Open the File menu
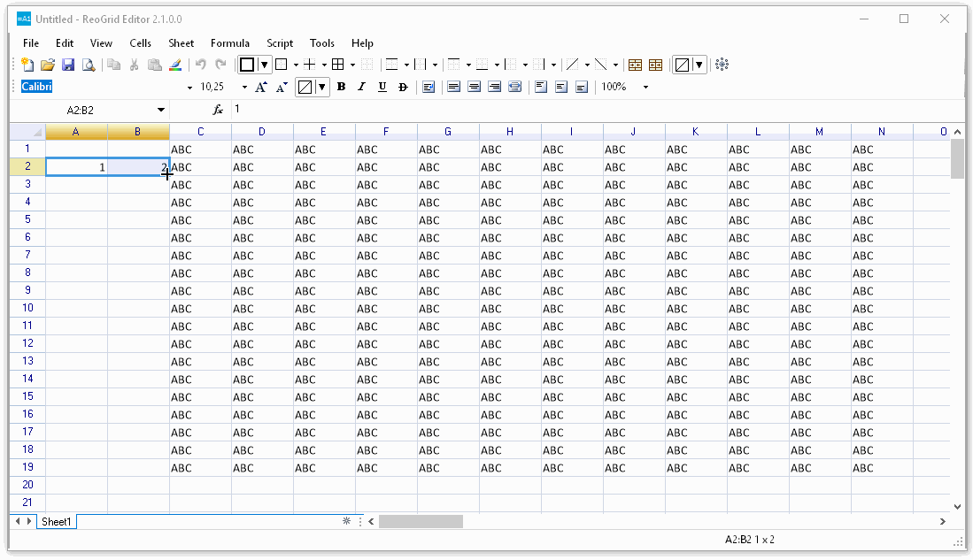Screen dimensions: 973x560 coord(31,42)
